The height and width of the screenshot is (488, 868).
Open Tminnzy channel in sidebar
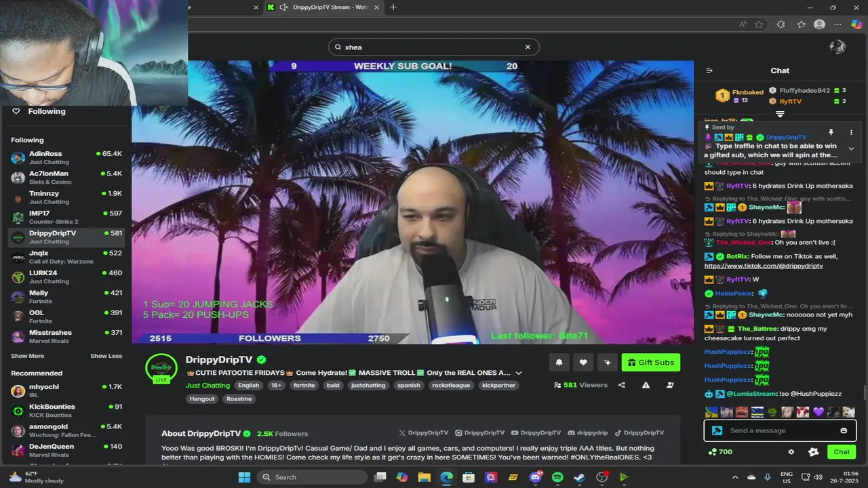point(66,197)
